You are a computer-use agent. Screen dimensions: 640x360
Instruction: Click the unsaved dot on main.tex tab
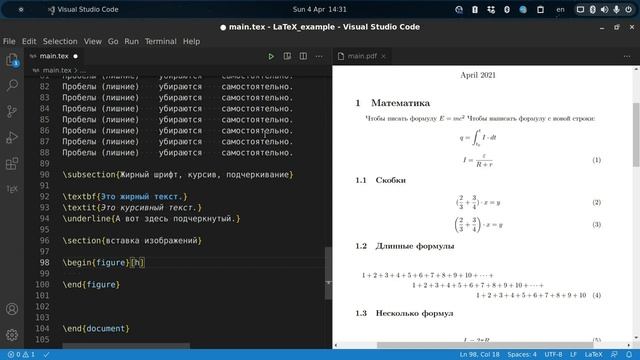coord(76,56)
